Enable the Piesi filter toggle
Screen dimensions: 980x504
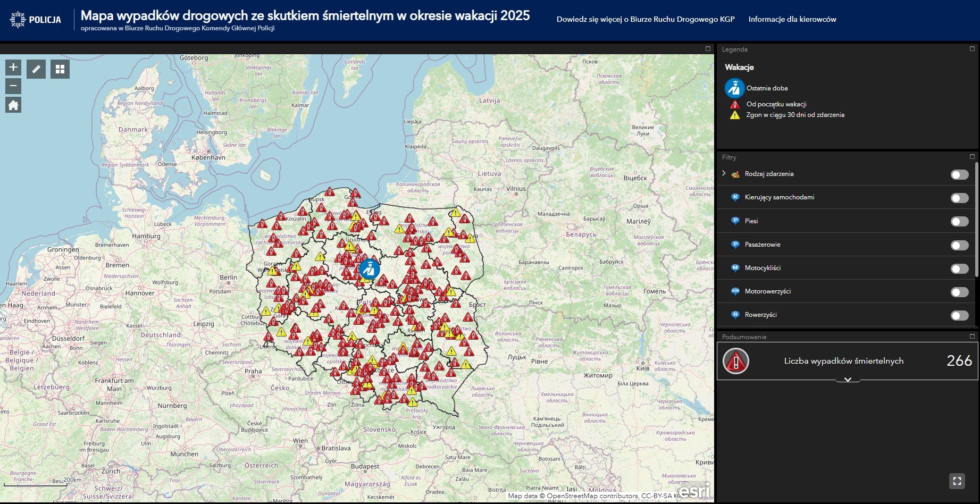(x=959, y=221)
